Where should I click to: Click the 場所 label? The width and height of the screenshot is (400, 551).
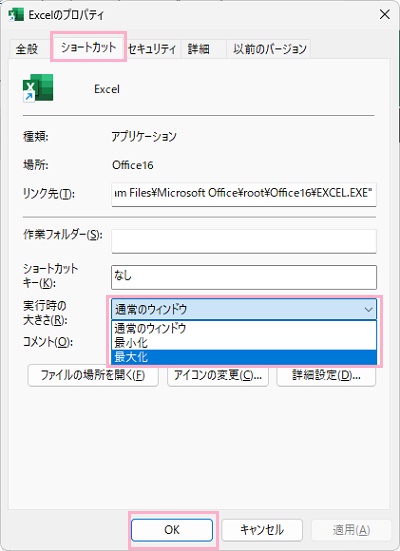point(36,164)
